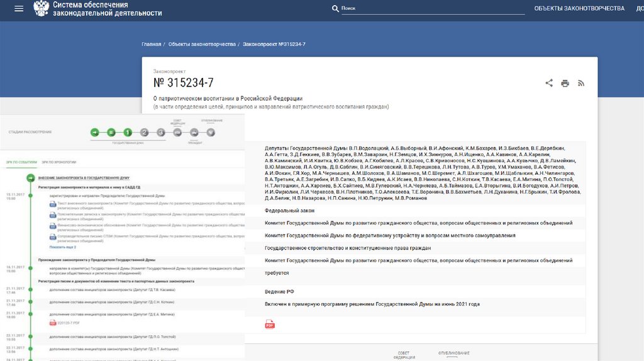Screen dimensions: 644x361
Task: Share the bill via share icon
Action: click(x=549, y=83)
